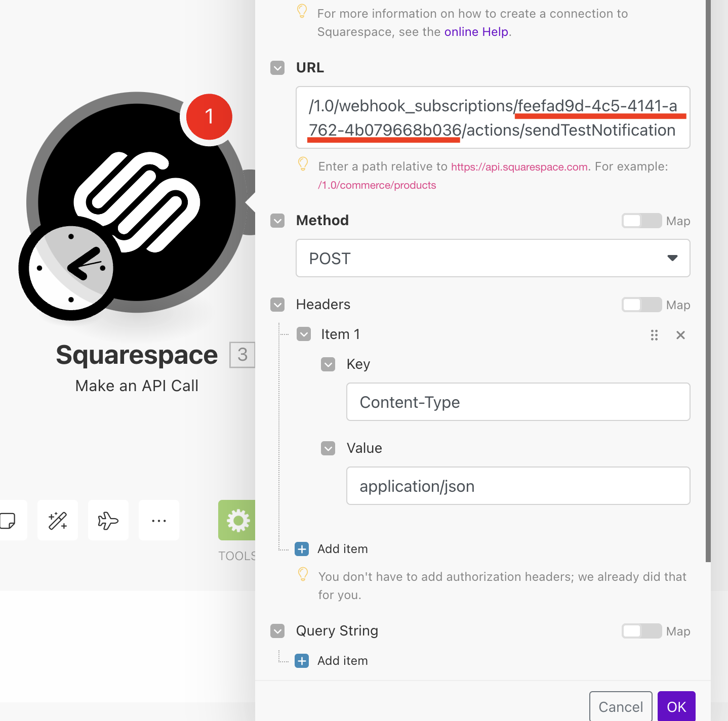
Task: Click the Make an API Call label
Action: (x=137, y=386)
